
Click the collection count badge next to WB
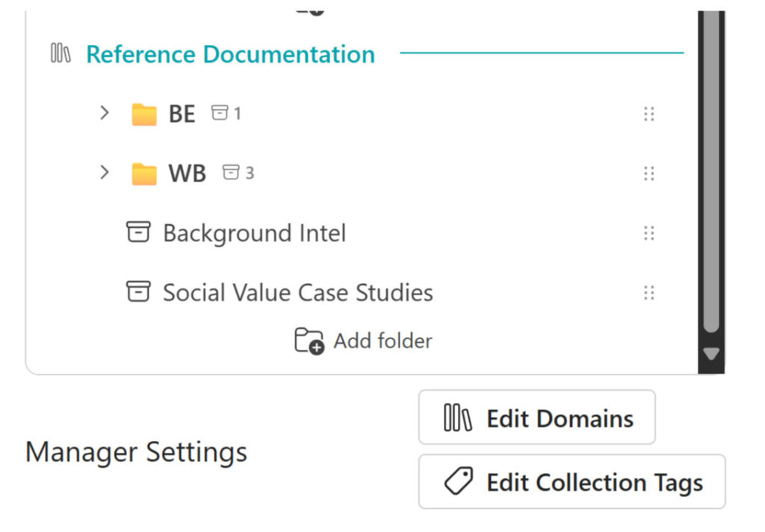coord(238,173)
